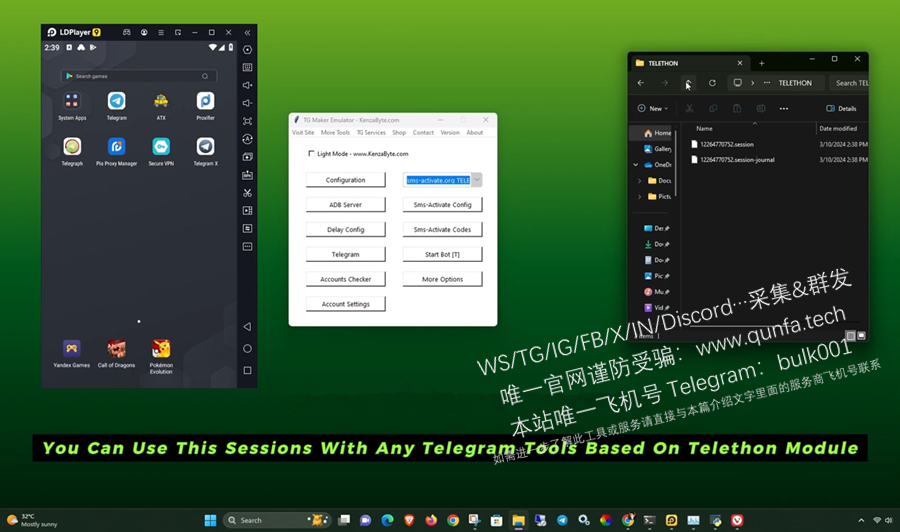
Task: Click the Configuration button
Action: pyautogui.click(x=346, y=180)
